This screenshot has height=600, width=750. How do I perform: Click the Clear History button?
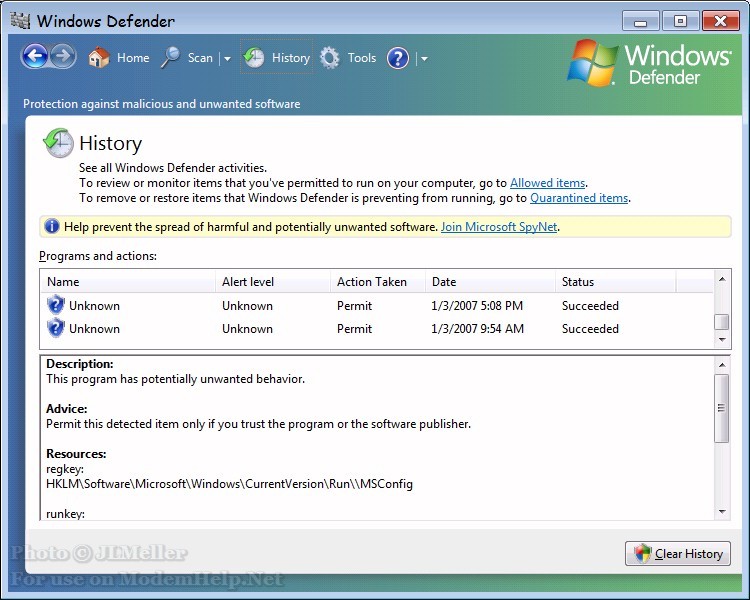(x=678, y=554)
